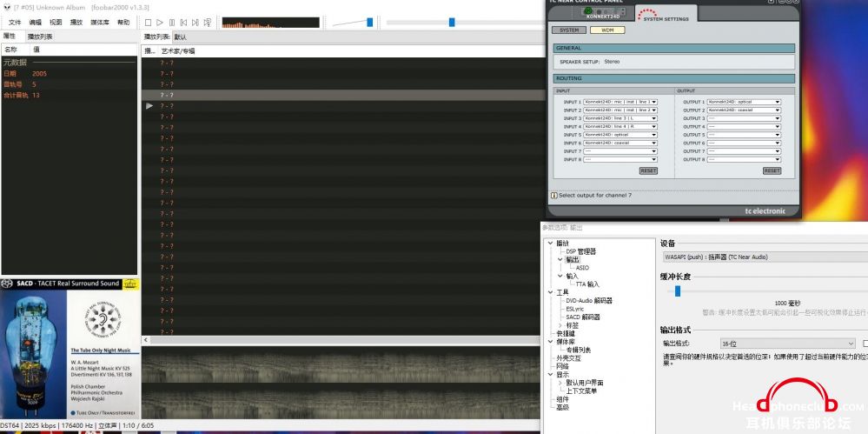
Task: Click the info icon beside 'Select output for channel 7'
Action: (x=553, y=195)
